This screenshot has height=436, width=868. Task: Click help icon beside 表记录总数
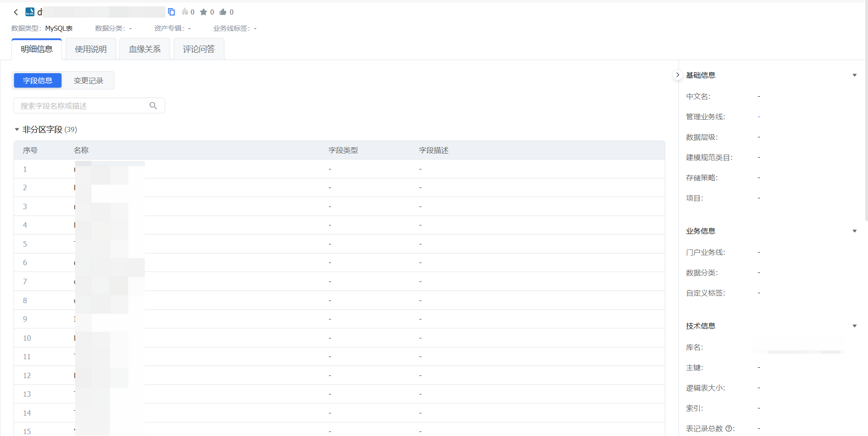pos(729,428)
